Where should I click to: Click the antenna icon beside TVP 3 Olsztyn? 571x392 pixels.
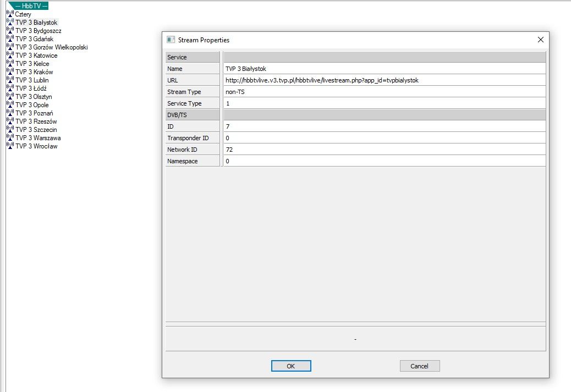pos(10,96)
